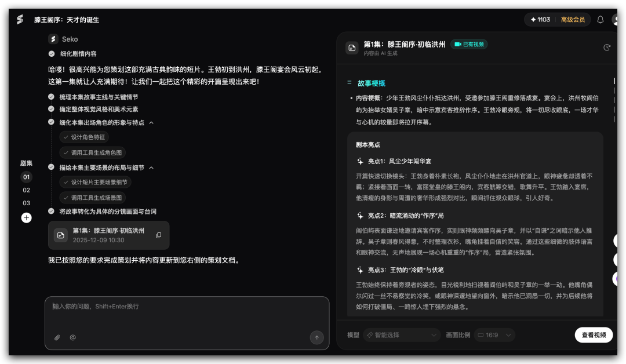Open the notification bell
Screen dimensions: 626x364
[600, 19]
